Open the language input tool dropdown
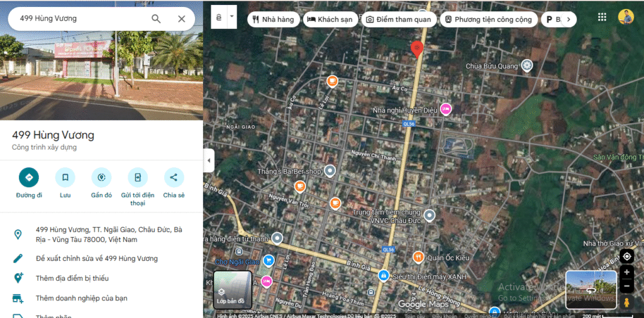 point(232,17)
